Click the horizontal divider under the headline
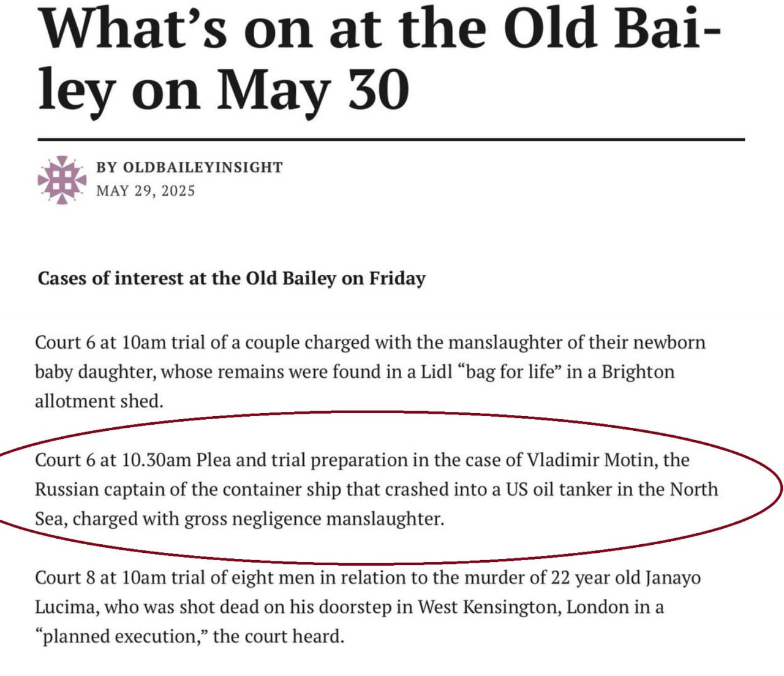This screenshot has height=676, width=784. point(391,140)
